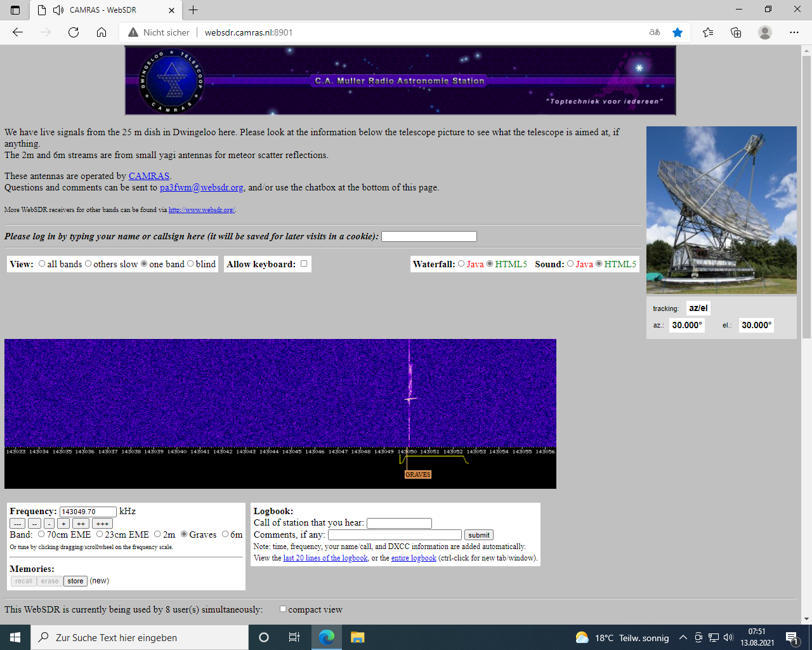This screenshot has width=812, height=650.
Task: Choose HTML5 for Sound
Action: (x=599, y=264)
